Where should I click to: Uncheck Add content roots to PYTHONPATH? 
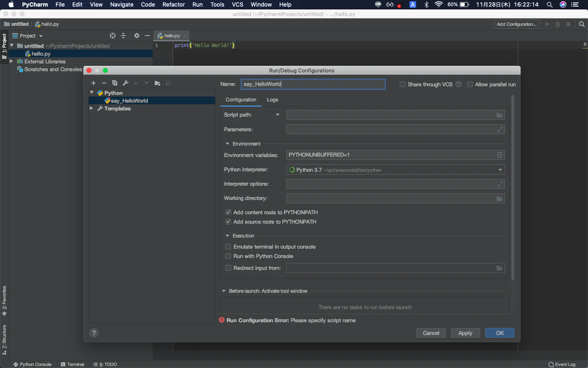pyautogui.click(x=228, y=212)
